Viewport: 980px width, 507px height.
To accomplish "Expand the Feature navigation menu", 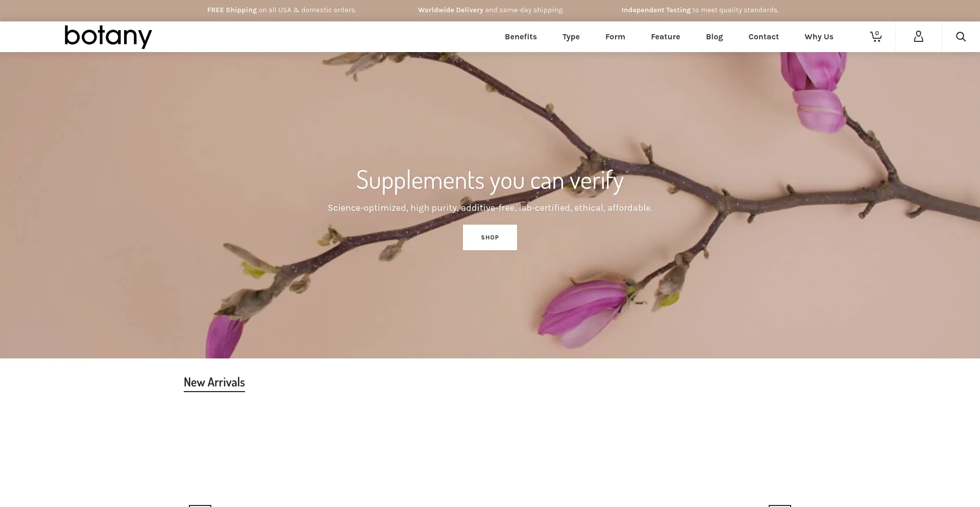I will coord(665,37).
